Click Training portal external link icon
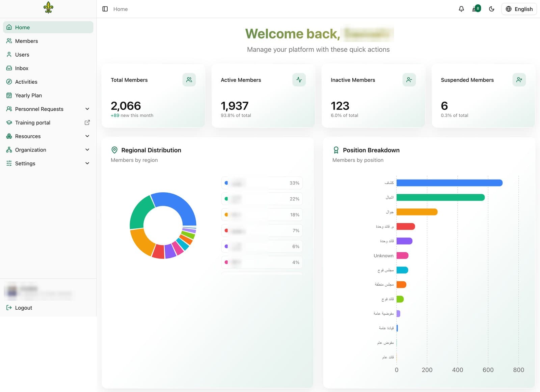 click(87, 122)
